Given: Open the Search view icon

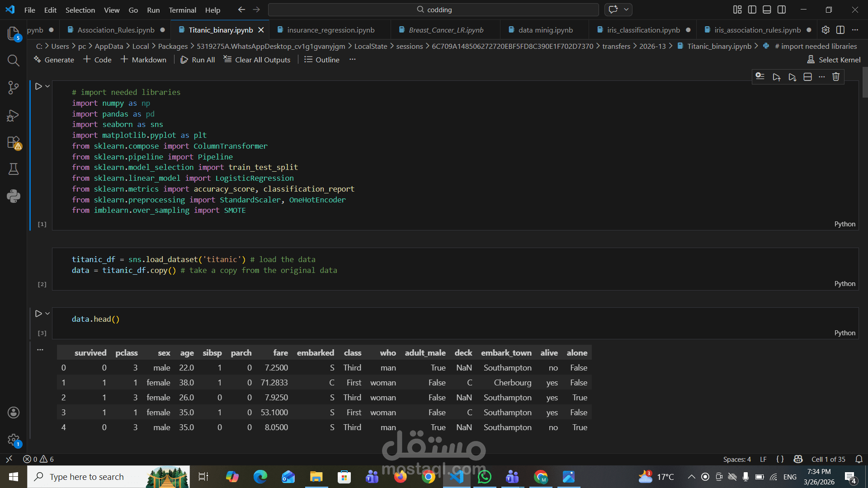Looking at the screenshot, I should [x=13, y=61].
